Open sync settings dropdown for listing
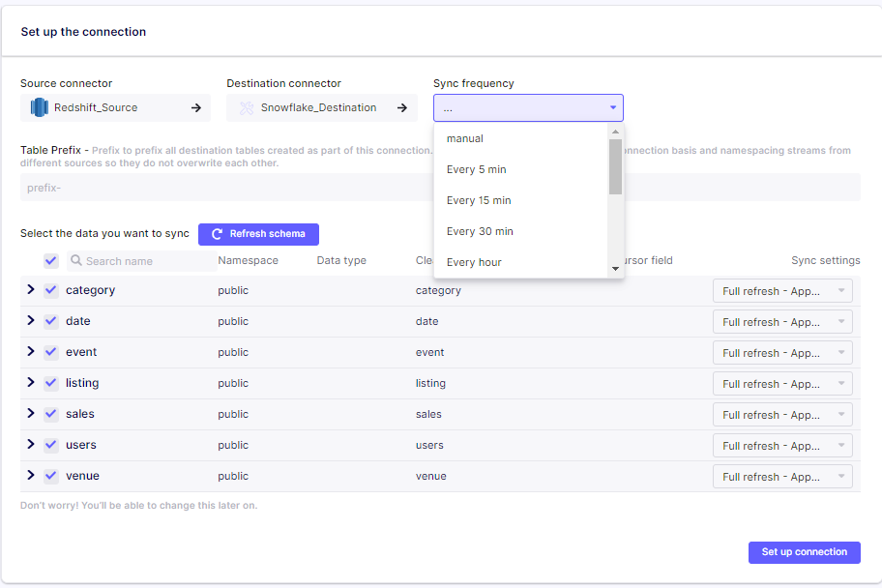The image size is (882, 588). click(782, 384)
